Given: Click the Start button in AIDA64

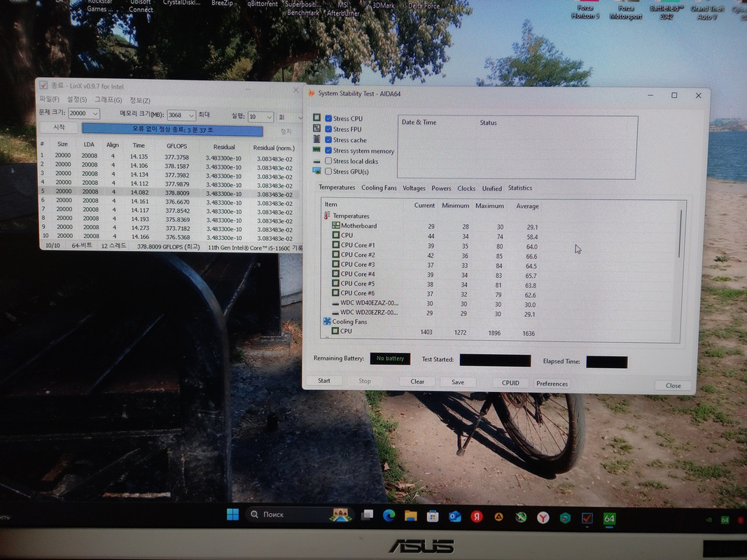Looking at the screenshot, I should pyautogui.click(x=324, y=381).
